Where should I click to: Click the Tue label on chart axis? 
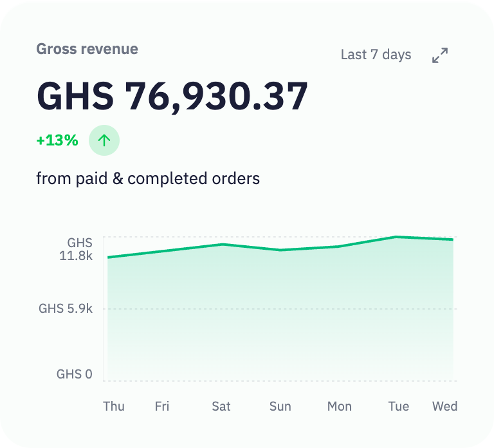[399, 406]
